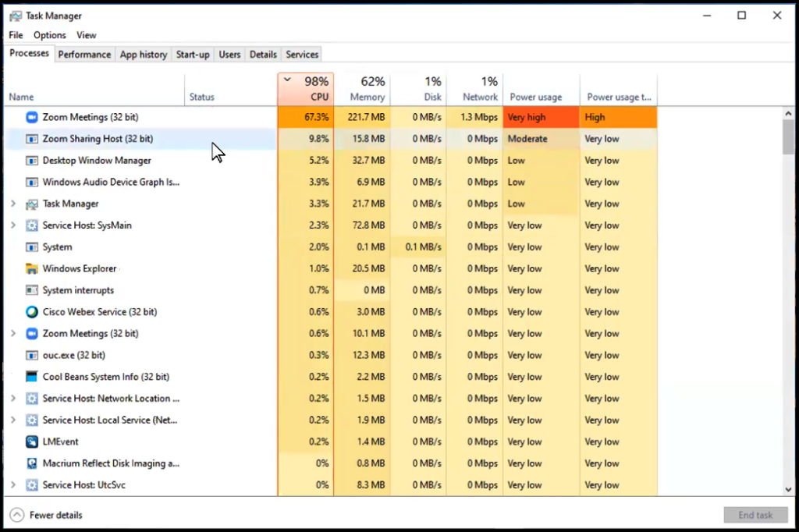Viewport: 799px width, 532px height.
Task: Select the 72.8 MB memory cell
Action: (x=362, y=225)
